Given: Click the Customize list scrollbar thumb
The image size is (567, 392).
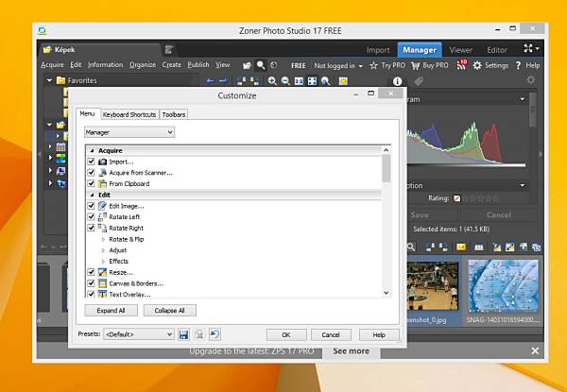Looking at the screenshot, I should click(x=387, y=168).
